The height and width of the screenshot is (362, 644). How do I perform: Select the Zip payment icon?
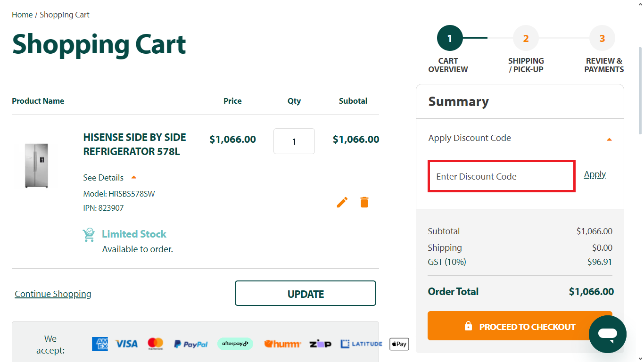(320, 344)
